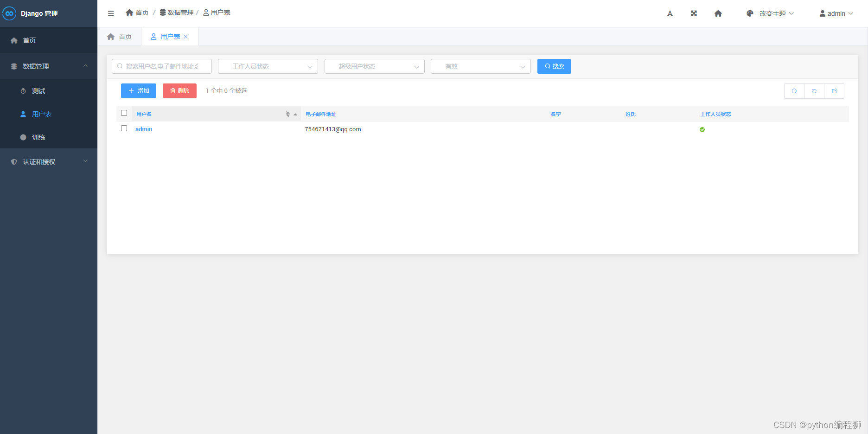
Task: Toggle fullscreen mode via the expand icon
Action: pos(693,13)
